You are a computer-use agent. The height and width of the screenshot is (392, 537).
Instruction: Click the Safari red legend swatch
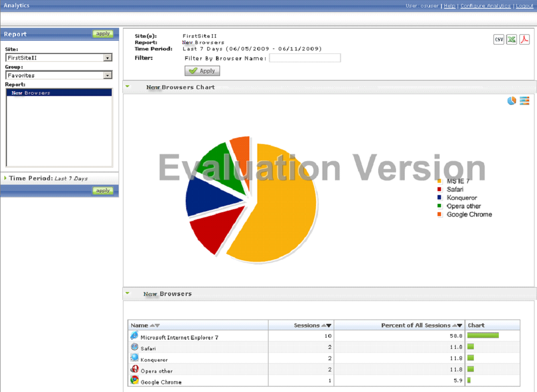[x=439, y=189]
